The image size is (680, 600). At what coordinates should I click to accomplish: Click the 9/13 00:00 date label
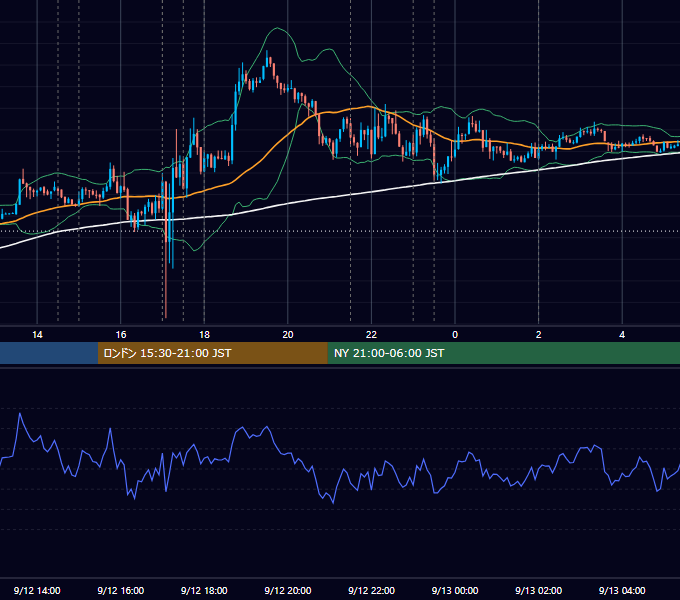tap(455, 590)
